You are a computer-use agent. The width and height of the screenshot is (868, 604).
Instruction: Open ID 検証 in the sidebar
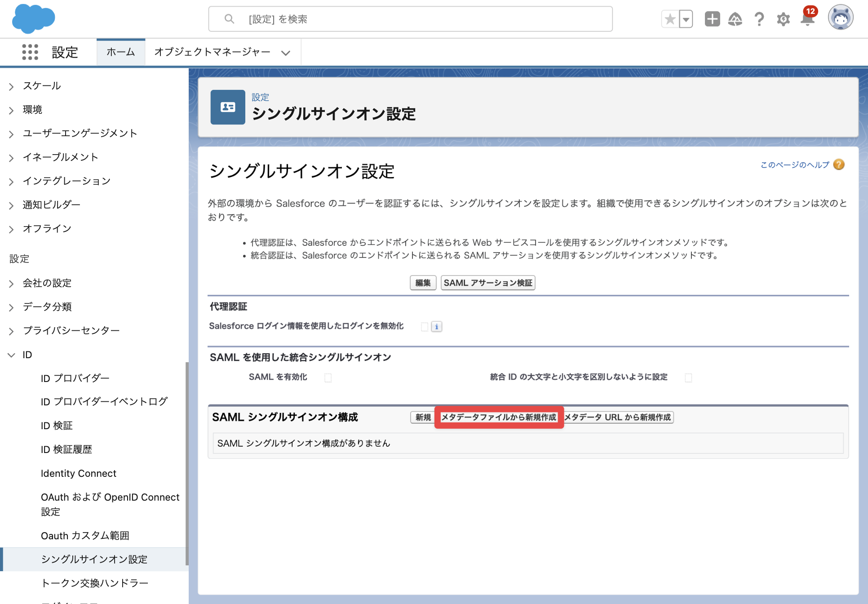(57, 426)
